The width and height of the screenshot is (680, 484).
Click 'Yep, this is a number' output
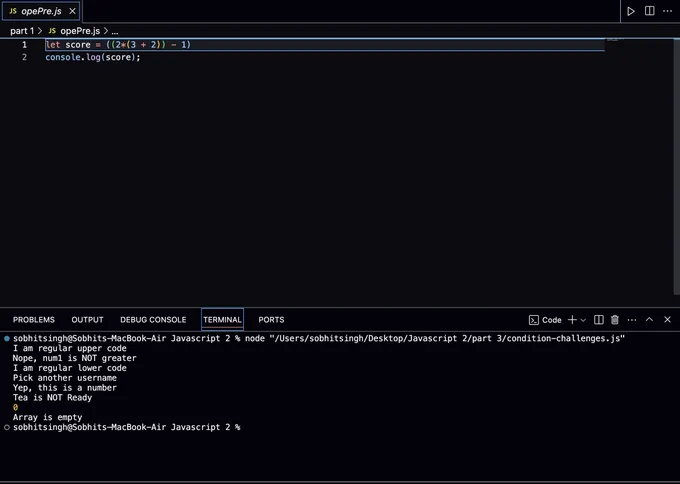pyautogui.click(x=65, y=388)
